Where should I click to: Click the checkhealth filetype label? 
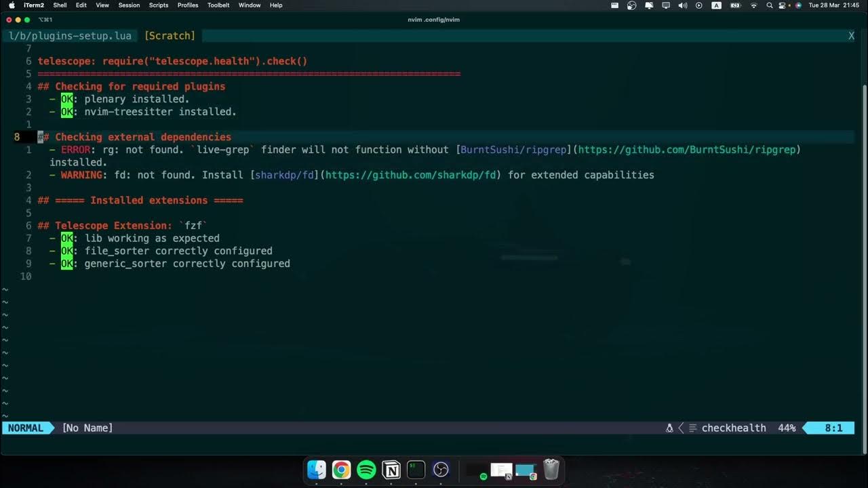[x=734, y=428]
